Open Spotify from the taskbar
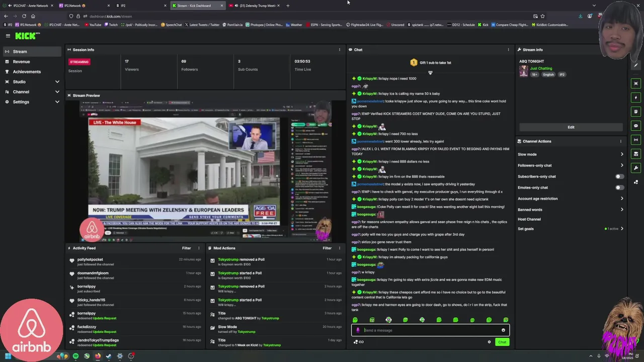644x362 pixels. point(75,356)
